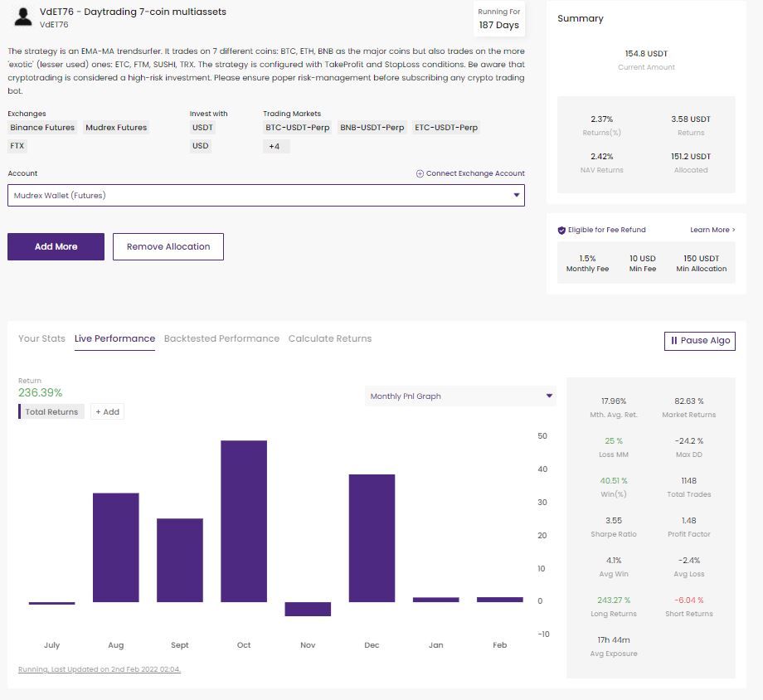Screen dimensions: 763x700
Task: Click the Add More button
Action: (x=56, y=247)
